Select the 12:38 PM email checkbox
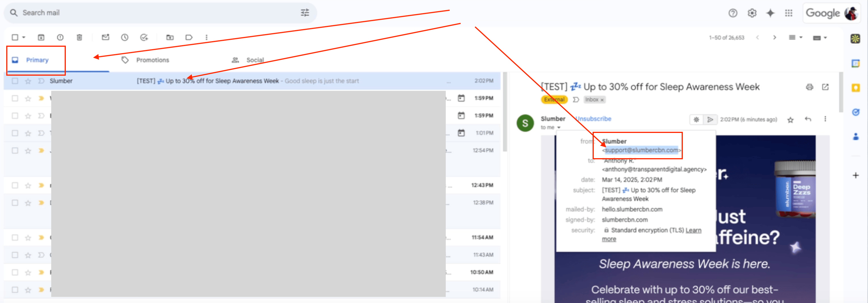The width and height of the screenshot is (868, 303). coord(15,203)
